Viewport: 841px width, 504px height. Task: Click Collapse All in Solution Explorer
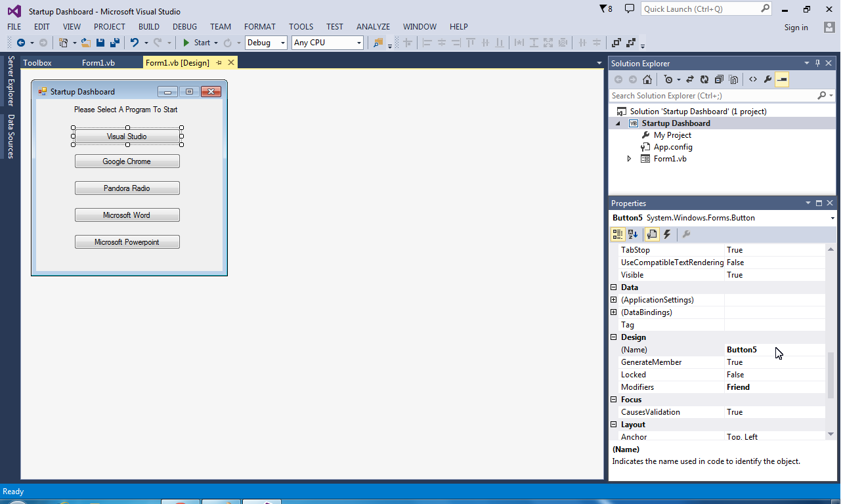pos(719,79)
